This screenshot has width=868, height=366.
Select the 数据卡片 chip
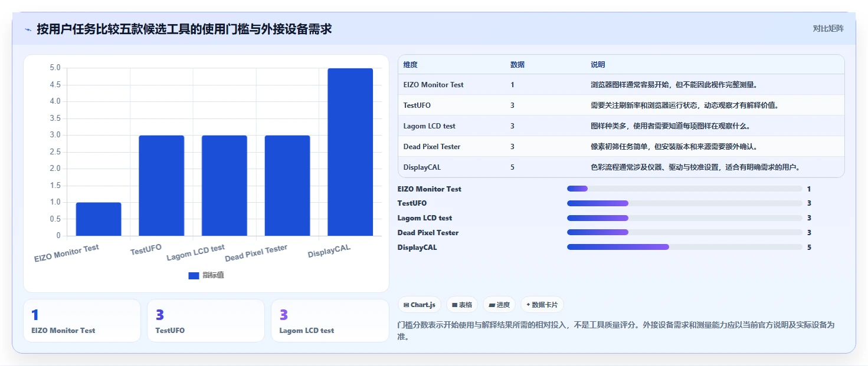pos(542,305)
